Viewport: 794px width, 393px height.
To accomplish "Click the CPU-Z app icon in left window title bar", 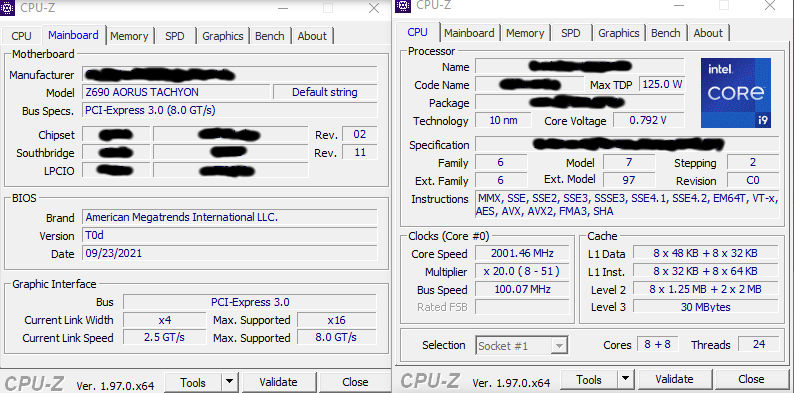I will click(x=8, y=8).
